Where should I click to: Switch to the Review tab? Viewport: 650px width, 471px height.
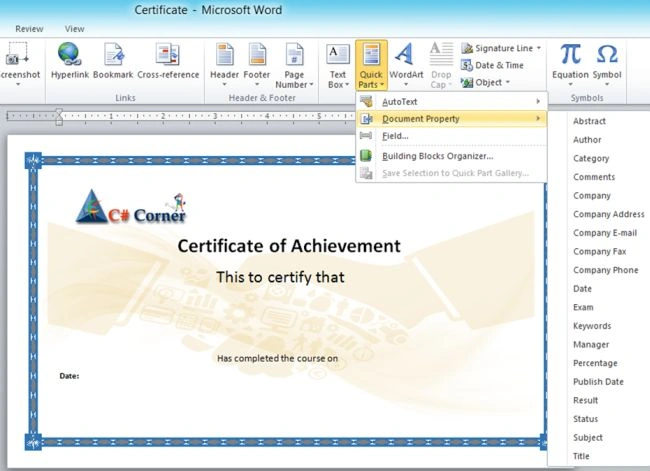coord(29,29)
